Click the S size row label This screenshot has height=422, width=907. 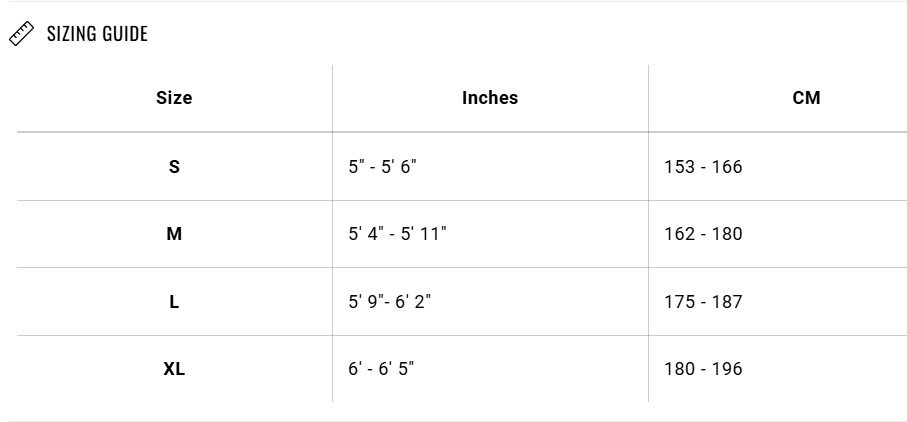pyautogui.click(x=174, y=166)
